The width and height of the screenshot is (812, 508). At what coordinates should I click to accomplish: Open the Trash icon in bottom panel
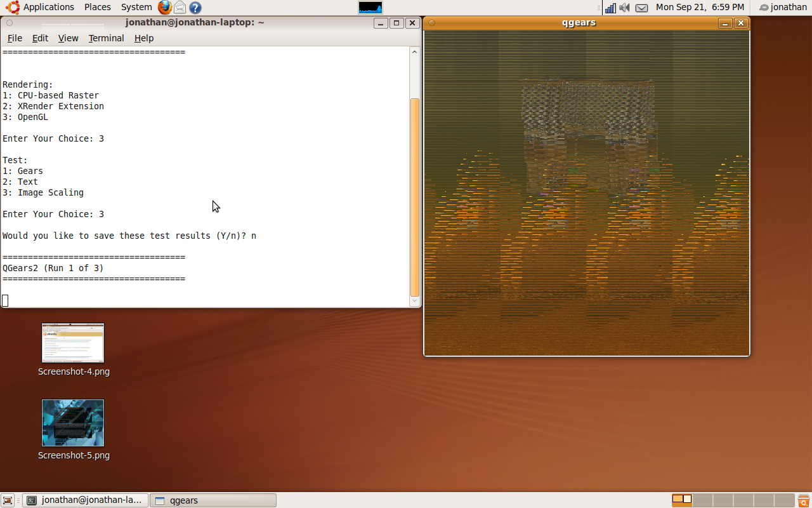click(803, 500)
